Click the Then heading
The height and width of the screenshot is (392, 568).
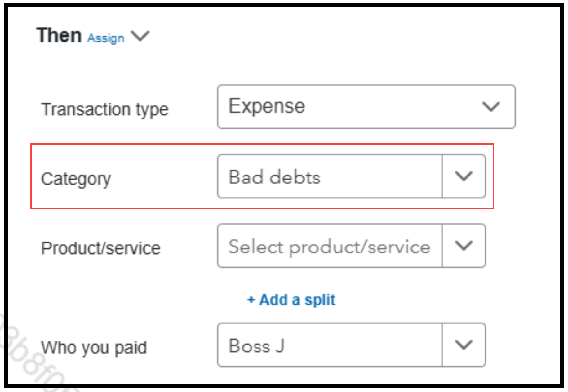tap(59, 35)
